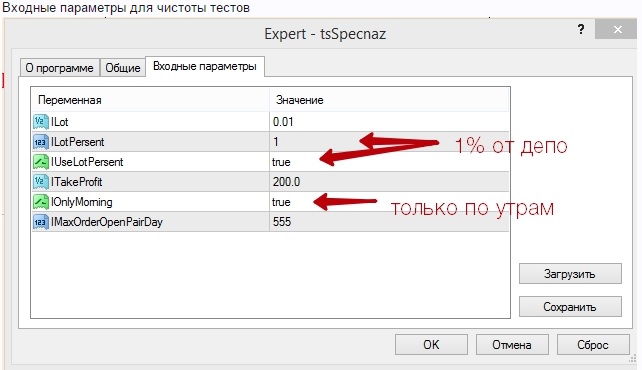Click the 'Отмена' button
Viewport: 642px width, 370px height.
click(x=512, y=345)
